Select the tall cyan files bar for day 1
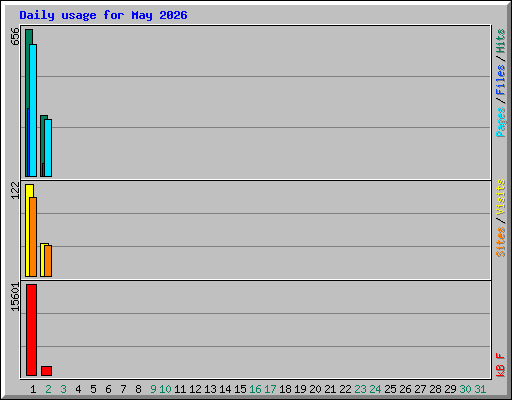Image resolution: width=512 pixels, height=400 pixels. coord(33,110)
